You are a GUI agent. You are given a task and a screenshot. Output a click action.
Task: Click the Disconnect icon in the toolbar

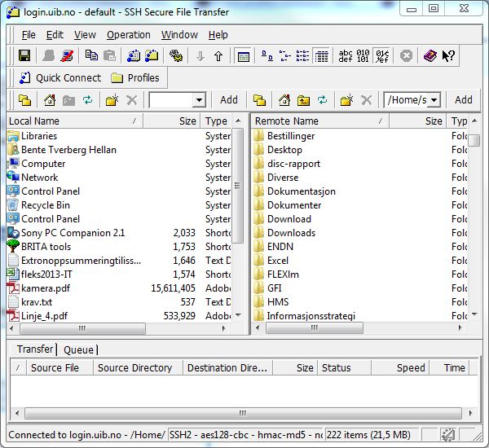(68, 56)
